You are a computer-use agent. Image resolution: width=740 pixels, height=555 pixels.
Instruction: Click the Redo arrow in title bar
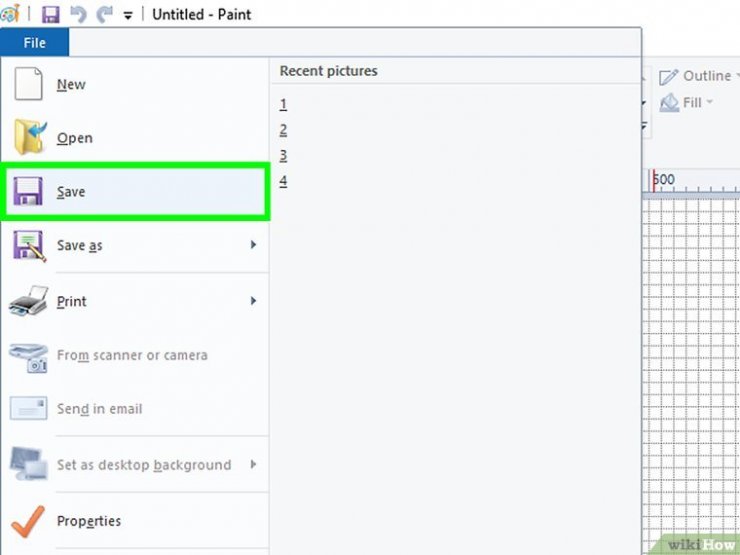[x=104, y=14]
